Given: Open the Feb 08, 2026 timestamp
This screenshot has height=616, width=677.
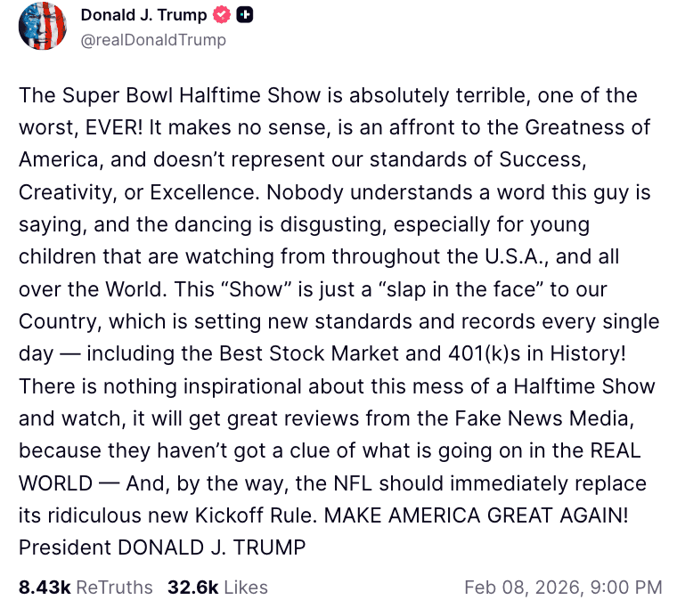Looking at the screenshot, I should pos(563,588).
